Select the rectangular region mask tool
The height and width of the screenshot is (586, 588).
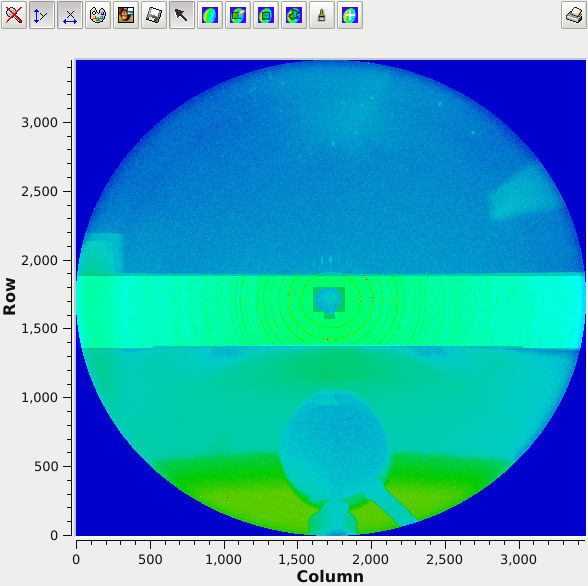(266, 15)
